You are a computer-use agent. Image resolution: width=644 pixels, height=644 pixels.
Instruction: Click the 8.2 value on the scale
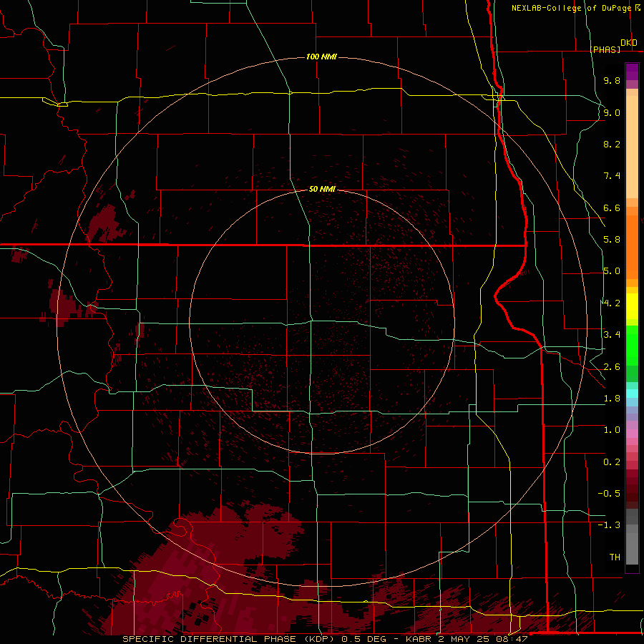(x=612, y=144)
